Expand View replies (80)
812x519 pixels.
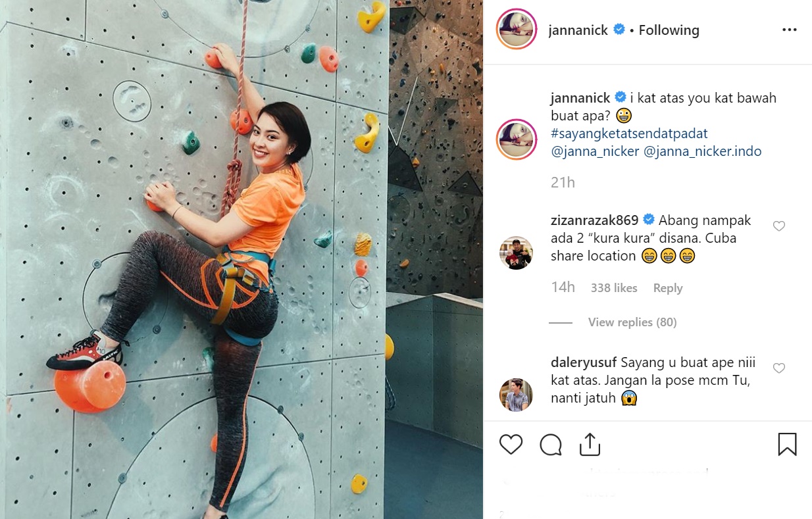(632, 322)
